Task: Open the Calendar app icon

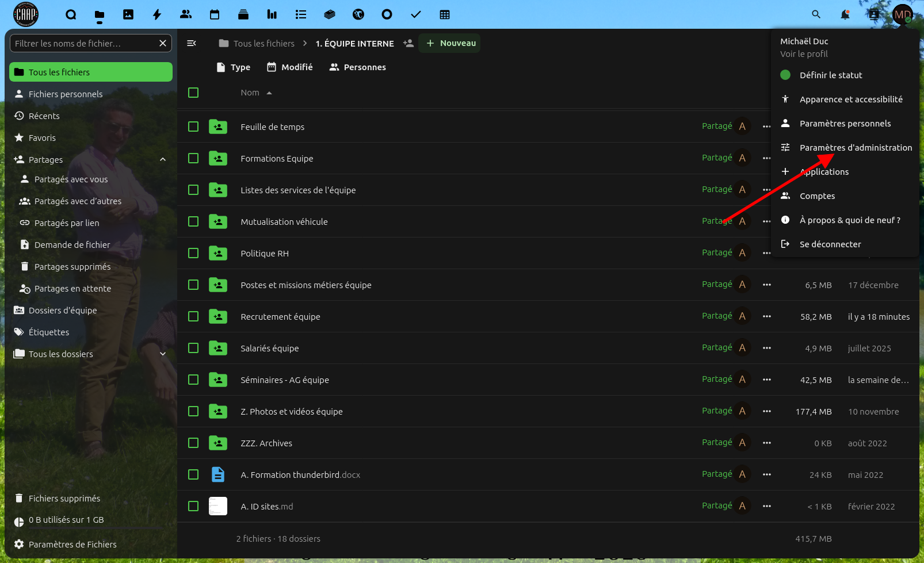Action: tap(215, 14)
